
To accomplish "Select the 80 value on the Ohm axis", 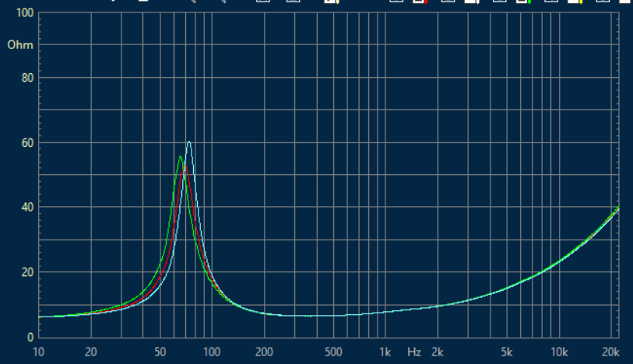I will pyautogui.click(x=27, y=78).
